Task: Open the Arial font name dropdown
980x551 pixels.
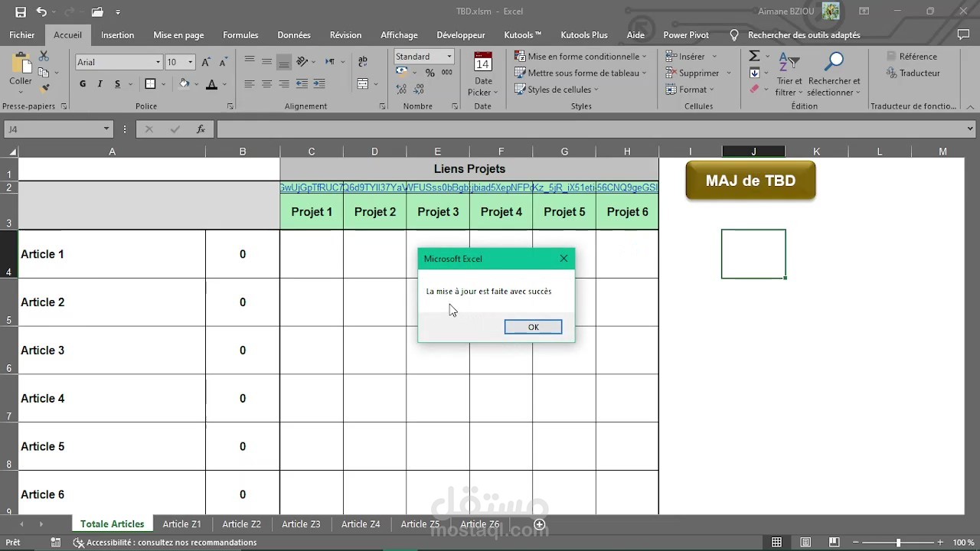Action: tap(158, 62)
